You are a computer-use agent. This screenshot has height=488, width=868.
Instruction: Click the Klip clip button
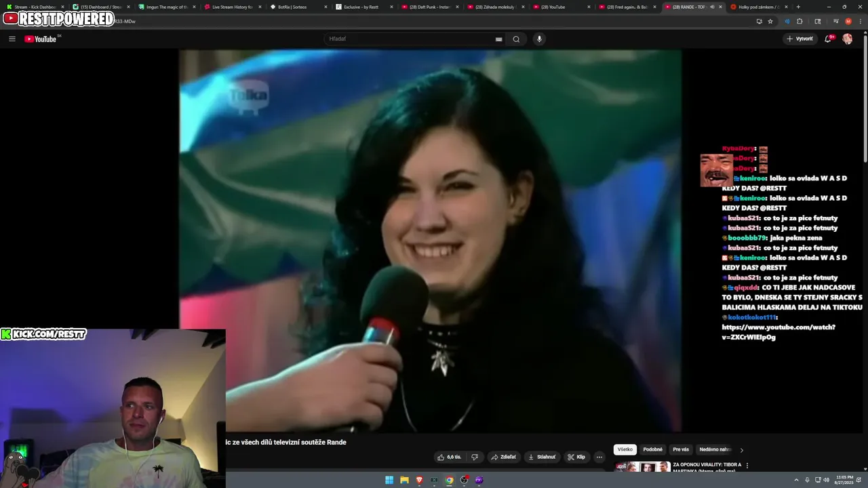pyautogui.click(x=576, y=457)
